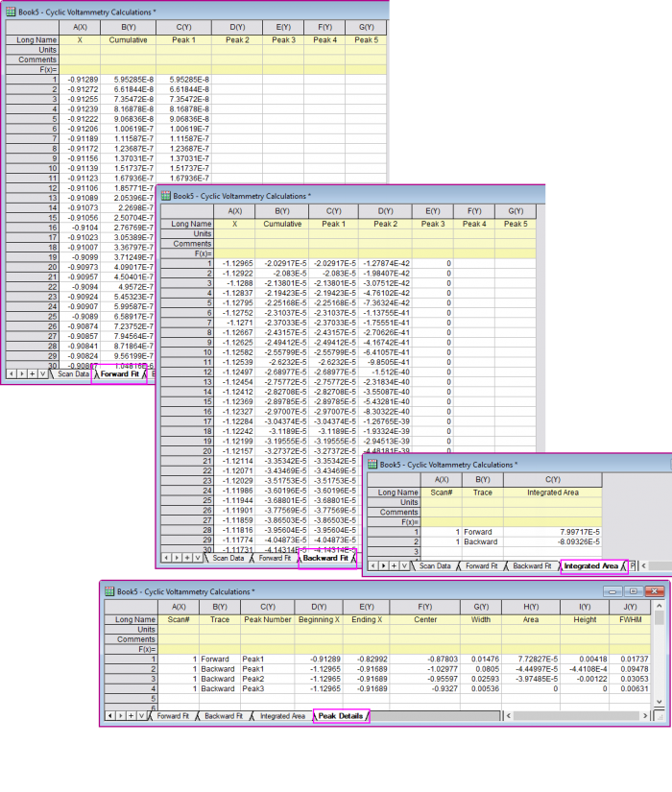Expand sheet list dropdown in Integrated Area window
The width and height of the screenshot is (672, 792).
click(404, 566)
